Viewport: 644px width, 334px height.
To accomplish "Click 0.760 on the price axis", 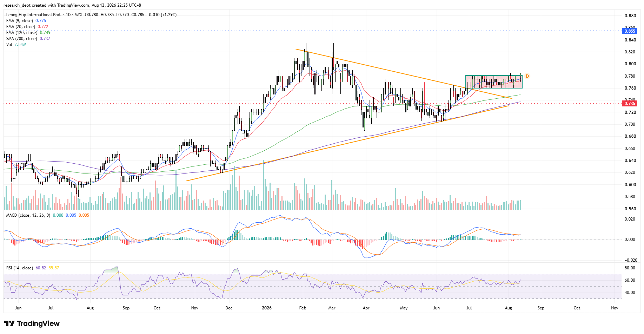I will [x=630, y=88].
